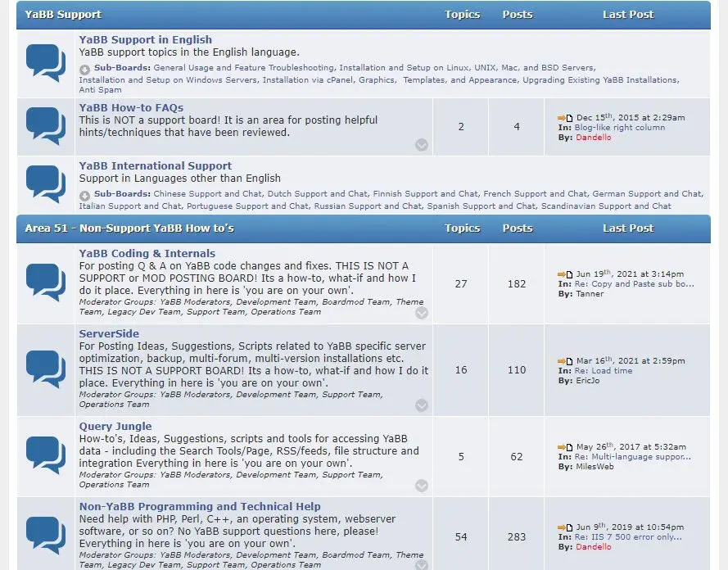The image size is (728, 570).
Task: View MilesWeb's user profile
Action: pyautogui.click(x=595, y=467)
